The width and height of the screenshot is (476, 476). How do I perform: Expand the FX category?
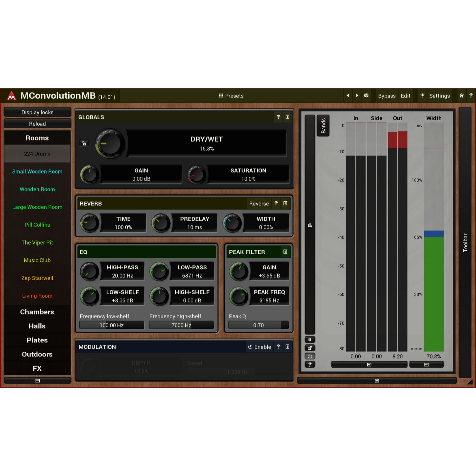pyautogui.click(x=37, y=368)
